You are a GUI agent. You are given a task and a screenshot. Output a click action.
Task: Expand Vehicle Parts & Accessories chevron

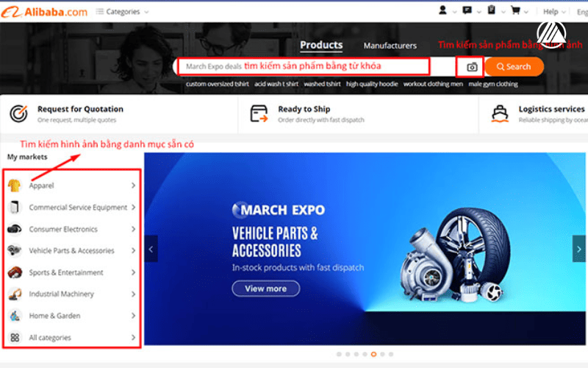(x=134, y=250)
